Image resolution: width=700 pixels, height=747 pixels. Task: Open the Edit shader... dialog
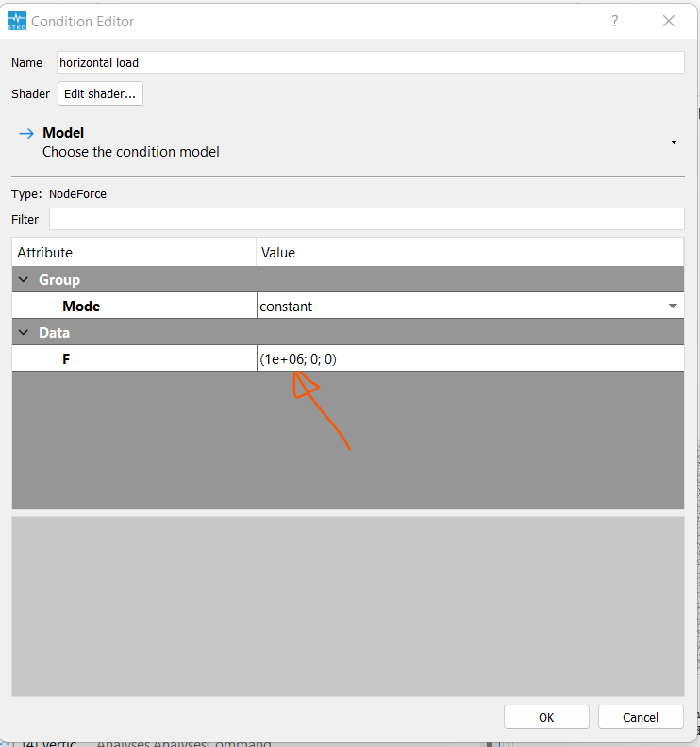click(100, 93)
